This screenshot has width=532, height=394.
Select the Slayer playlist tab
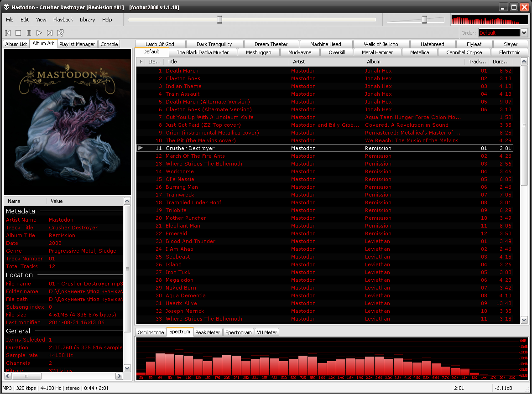(x=510, y=44)
